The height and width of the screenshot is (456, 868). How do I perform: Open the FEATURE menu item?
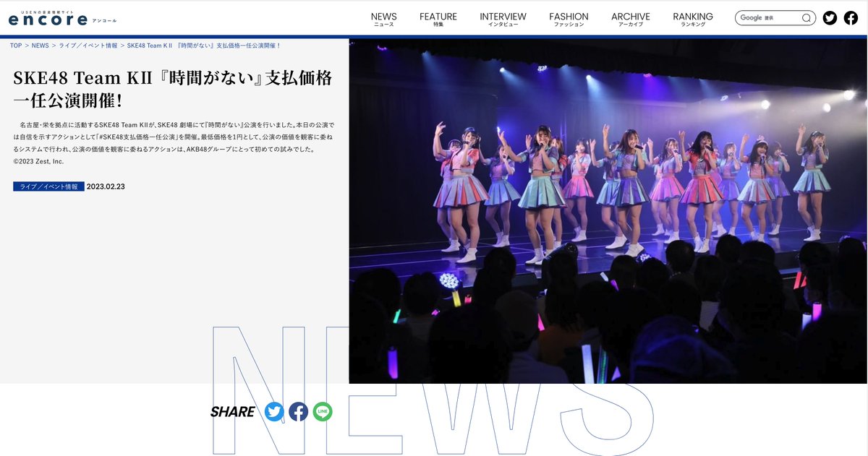point(438,20)
